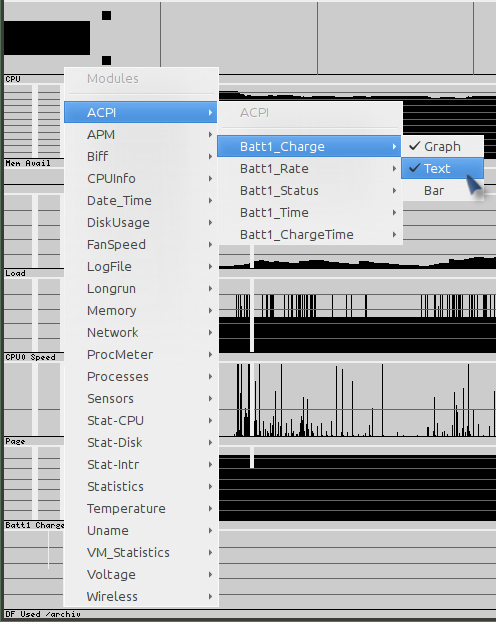This screenshot has height=622, width=496.
Task: Open the Stat-CPU submenu
Action: pos(140,420)
